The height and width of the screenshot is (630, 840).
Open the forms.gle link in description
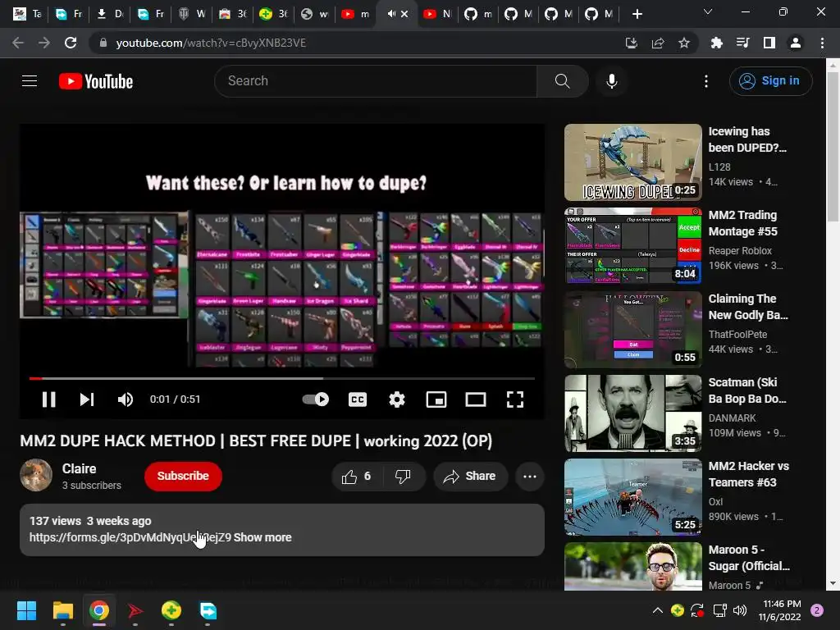tap(130, 537)
